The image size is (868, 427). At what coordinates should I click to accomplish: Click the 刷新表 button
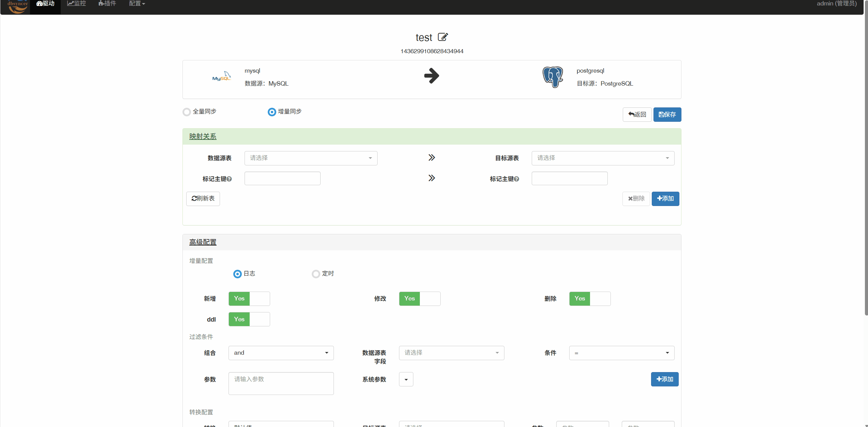pos(203,199)
